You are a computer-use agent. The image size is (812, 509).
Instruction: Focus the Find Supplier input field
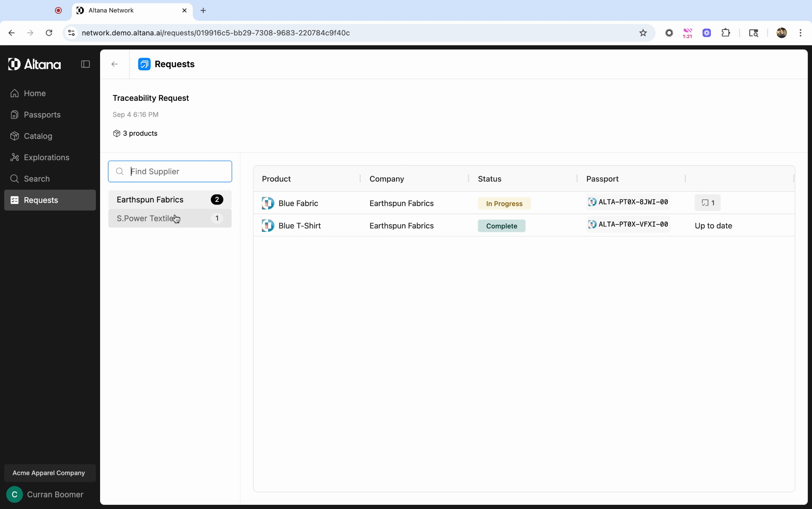click(x=177, y=172)
